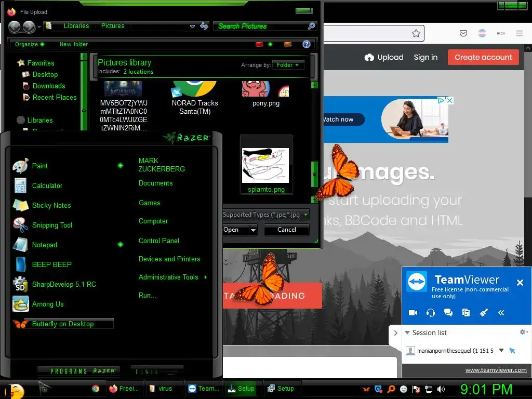Open the help question mark icon

(307, 45)
